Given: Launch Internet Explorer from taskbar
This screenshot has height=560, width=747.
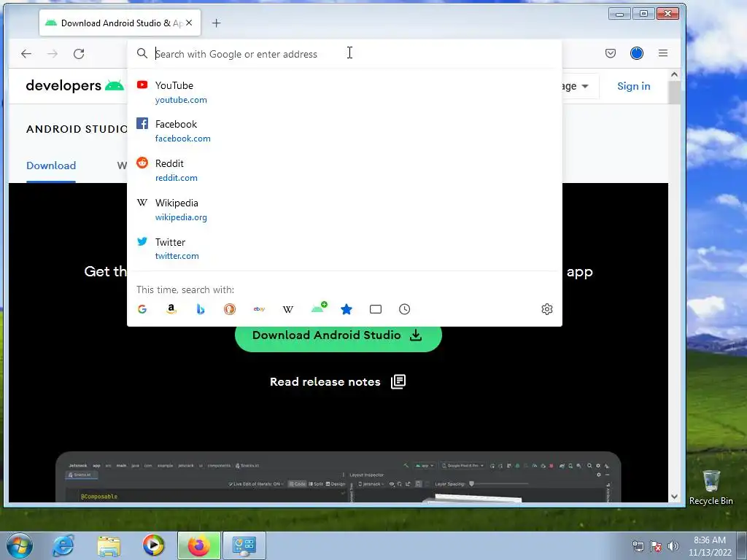Looking at the screenshot, I should 63,545.
